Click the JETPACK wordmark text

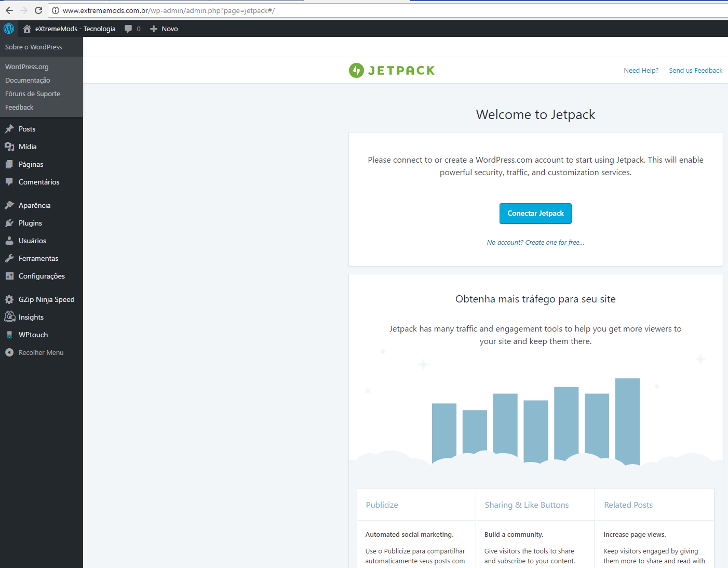[401, 71]
